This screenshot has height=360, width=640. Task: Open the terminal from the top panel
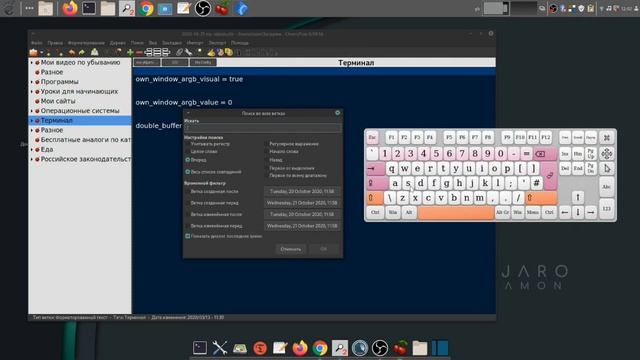(x=89, y=8)
